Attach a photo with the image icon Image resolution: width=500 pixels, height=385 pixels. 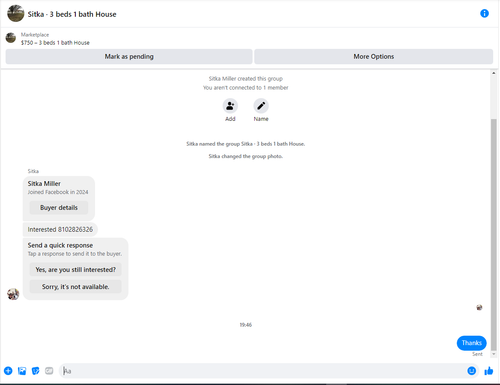[22, 371]
